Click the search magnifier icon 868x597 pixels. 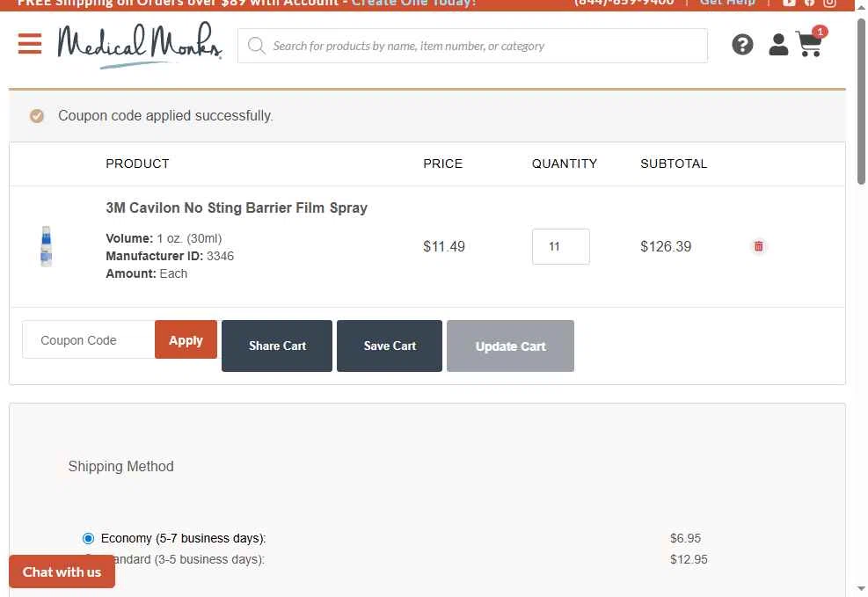256,46
